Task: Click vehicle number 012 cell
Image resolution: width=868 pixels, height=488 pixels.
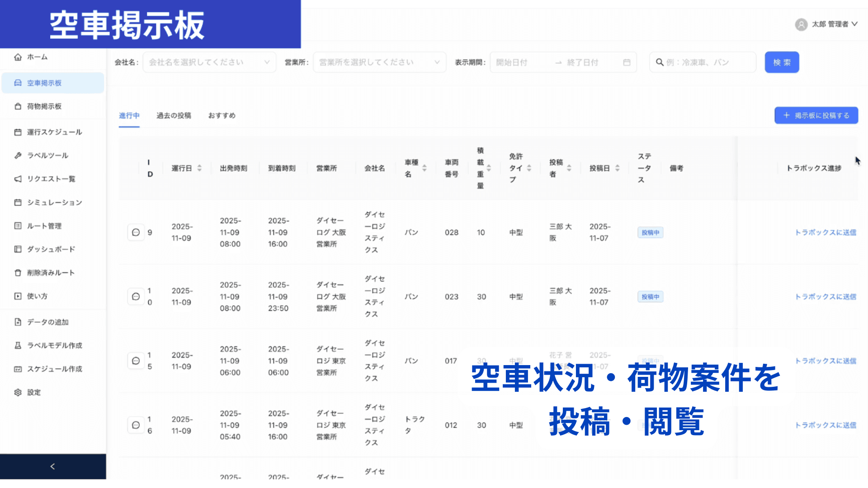Action: coord(451,425)
